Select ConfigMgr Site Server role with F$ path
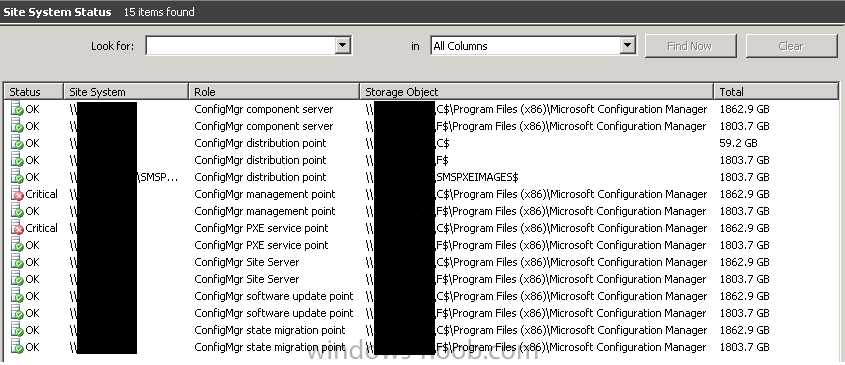 247,279
